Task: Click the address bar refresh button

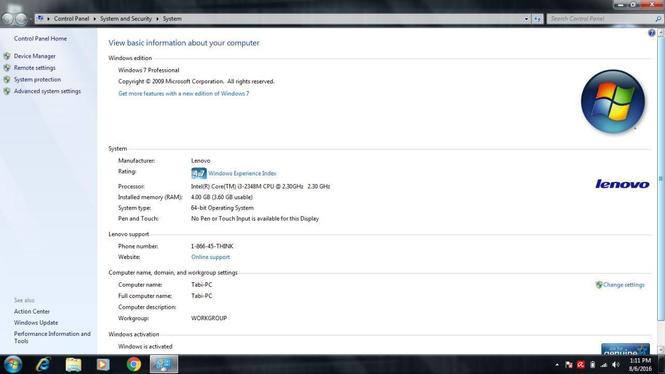Action: pos(537,19)
